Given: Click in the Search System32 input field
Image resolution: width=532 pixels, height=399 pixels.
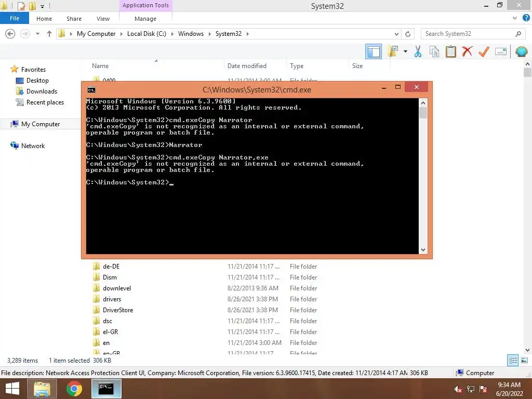Looking at the screenshot, I should [x=468, y=34].
